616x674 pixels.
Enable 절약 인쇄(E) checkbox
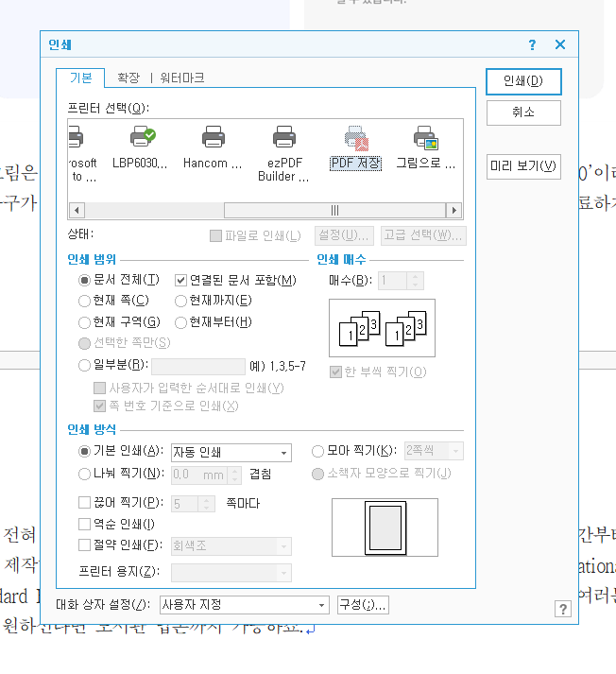click(x=84, y=545)
